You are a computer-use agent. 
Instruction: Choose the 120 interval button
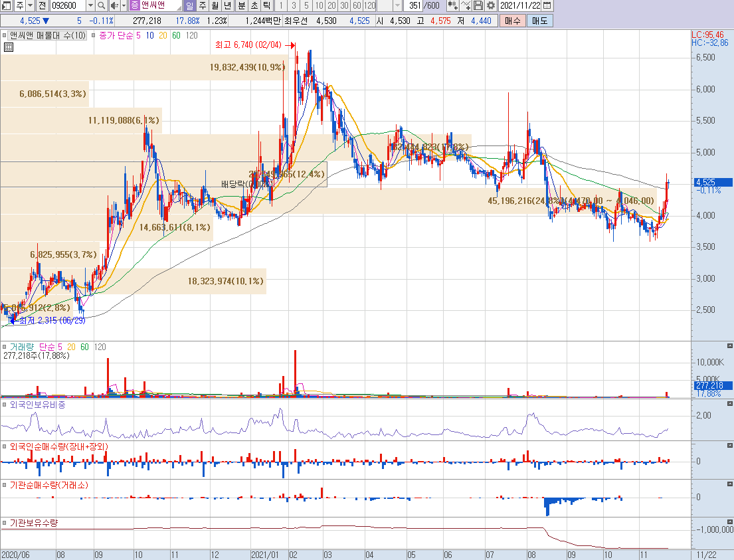coord(369,5)
